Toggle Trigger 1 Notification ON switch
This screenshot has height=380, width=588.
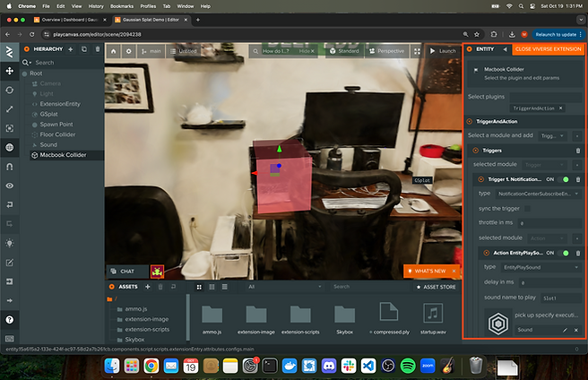pyautogui.click(x=566, y=179)
